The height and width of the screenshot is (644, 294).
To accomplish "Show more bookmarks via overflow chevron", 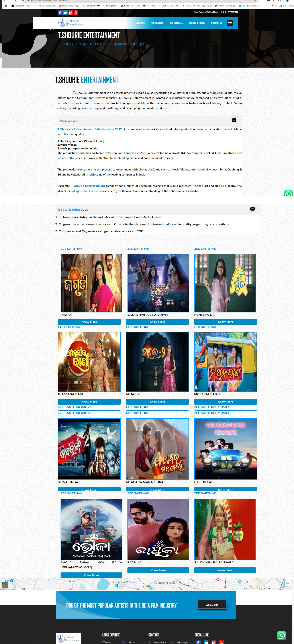I will tap(273, 6).
